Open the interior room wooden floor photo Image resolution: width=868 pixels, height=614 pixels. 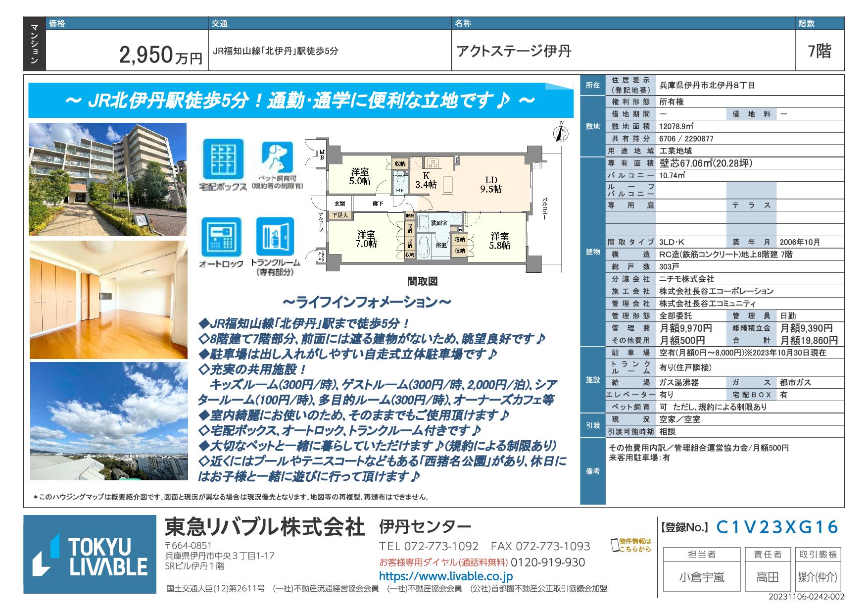(x=108, y=300)
